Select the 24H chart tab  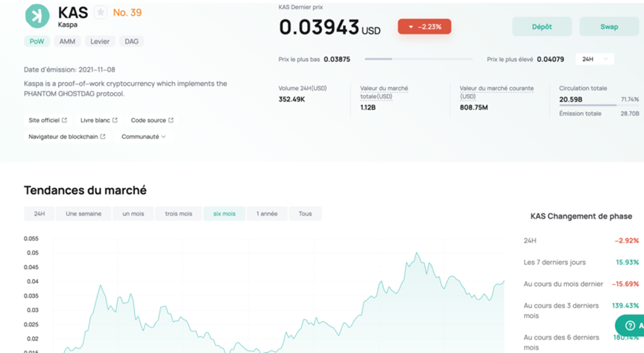pyautogui.click(x=40, y=213)
